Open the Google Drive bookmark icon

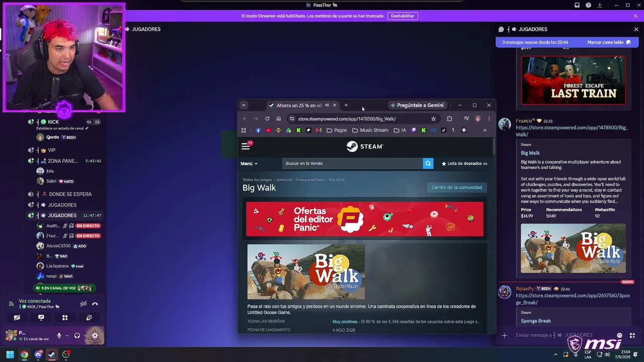pos(288,130)
